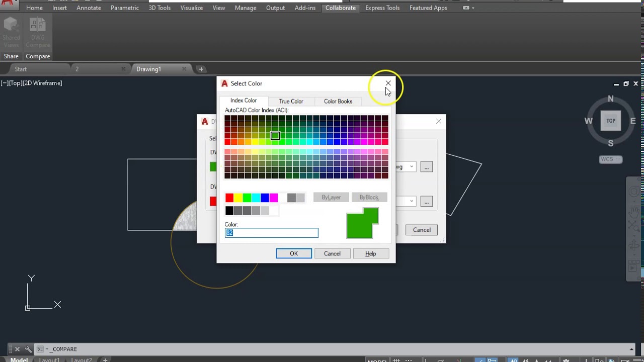Click the Shared Views ribbon icon
The image size is (644, 362).
(11, 32)
